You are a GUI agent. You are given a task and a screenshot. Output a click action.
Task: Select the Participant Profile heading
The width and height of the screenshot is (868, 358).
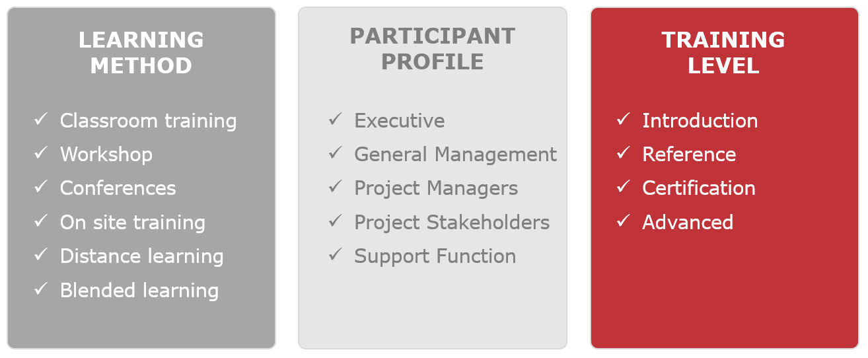pos(433,49)
